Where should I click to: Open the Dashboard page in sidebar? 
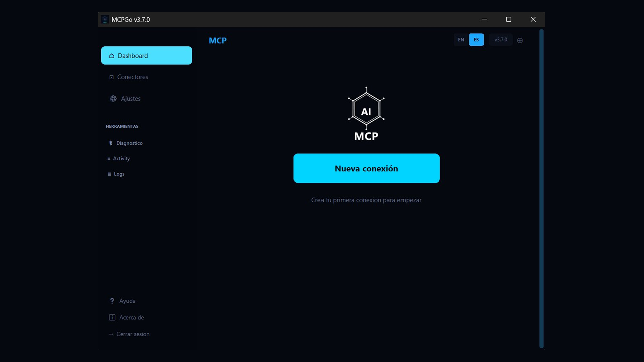click(146, 55)
